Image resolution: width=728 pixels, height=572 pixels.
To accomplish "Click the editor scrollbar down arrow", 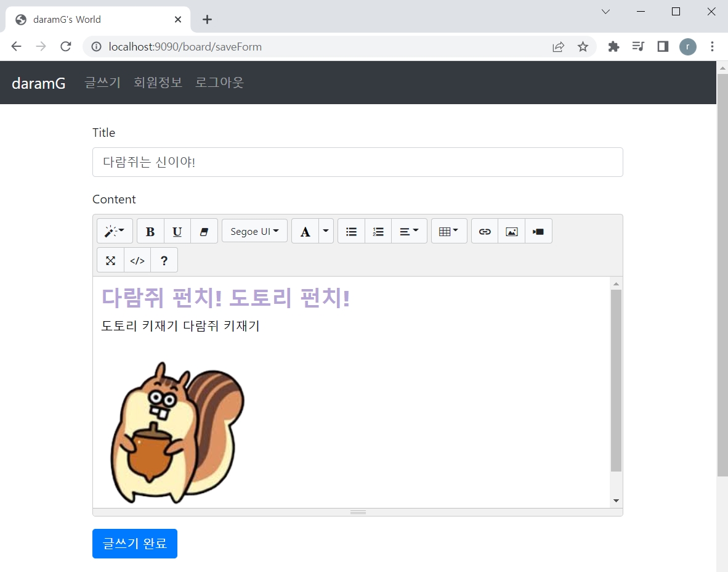I will tap(616, 501).
